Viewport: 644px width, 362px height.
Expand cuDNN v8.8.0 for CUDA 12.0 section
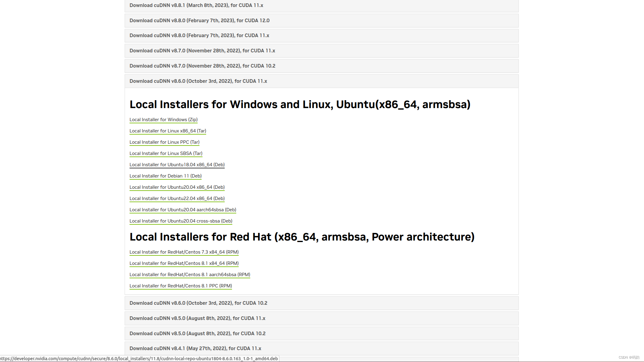(321, 20)
